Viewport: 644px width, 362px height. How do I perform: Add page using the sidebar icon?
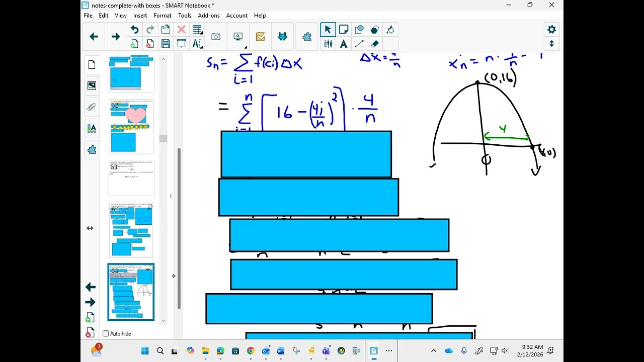click(x=90, y=317)
